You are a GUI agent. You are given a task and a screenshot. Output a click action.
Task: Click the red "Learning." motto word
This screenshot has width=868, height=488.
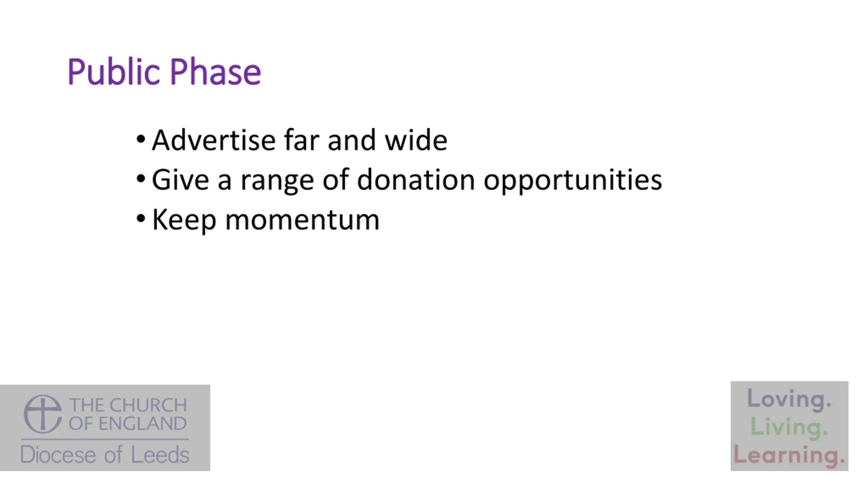click(x=789, y=455)
